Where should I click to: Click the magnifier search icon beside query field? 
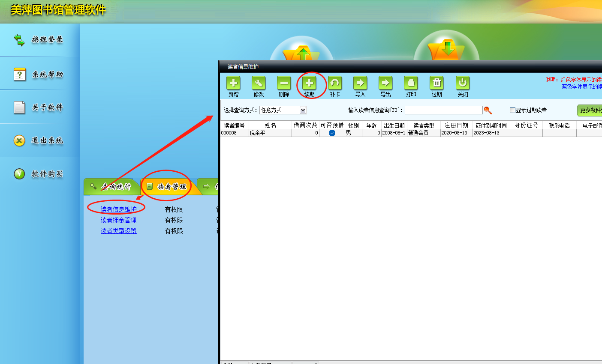[x=488, y=110]
